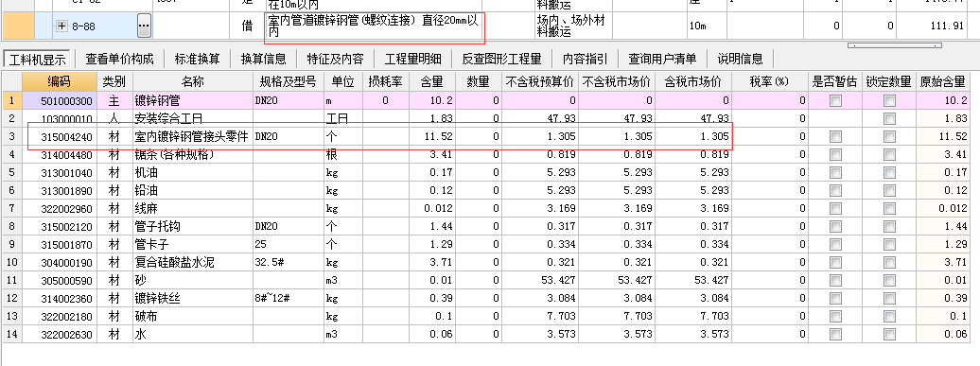Click the 编码 column header
The image size is (980, 366).
[x=60, y=82]
